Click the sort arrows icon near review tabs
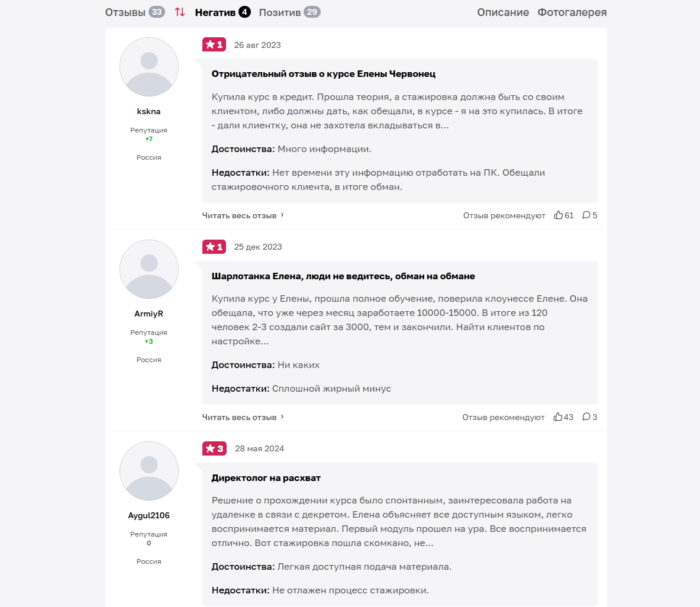The image size is (700, 607). coord(180,12)
